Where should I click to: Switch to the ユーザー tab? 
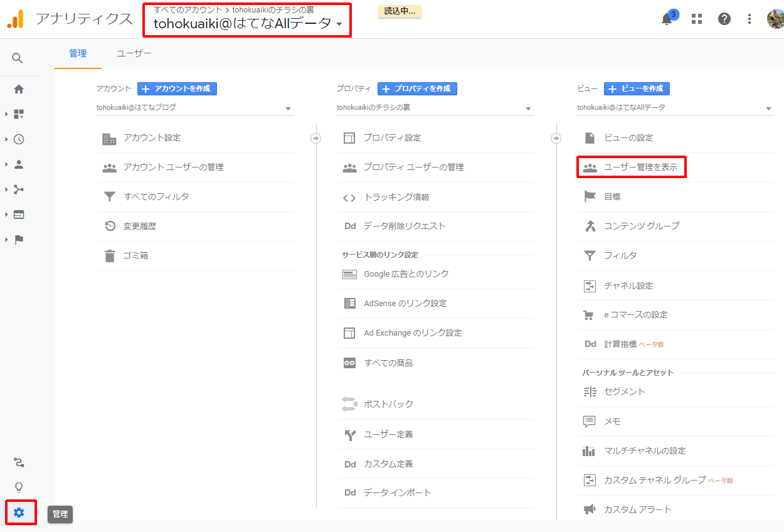[134, 54]
